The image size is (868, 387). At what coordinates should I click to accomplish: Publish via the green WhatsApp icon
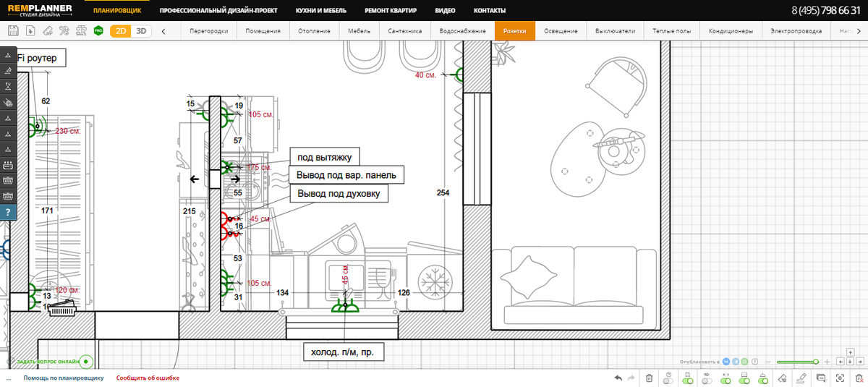point(745,361)
